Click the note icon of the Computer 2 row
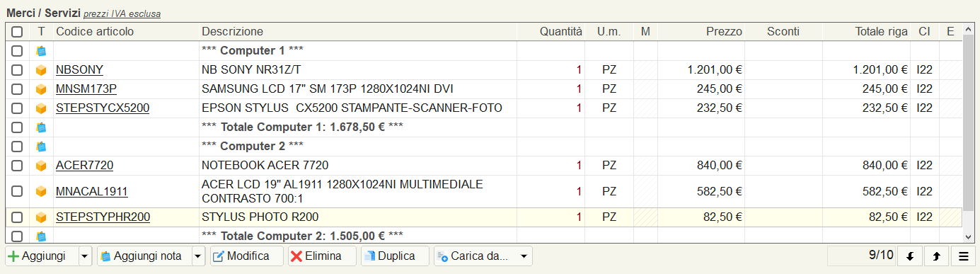The image size is (980, 274). pyautogui.click(x=41, y=147)
